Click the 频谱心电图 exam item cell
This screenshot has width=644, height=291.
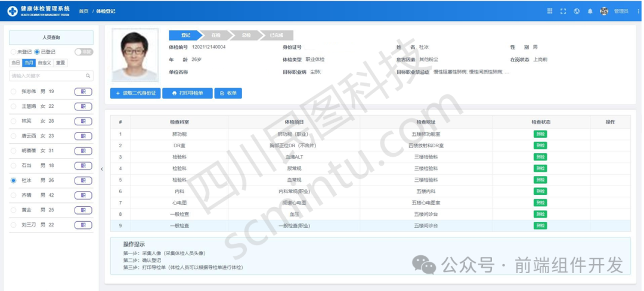coord(294,203)
